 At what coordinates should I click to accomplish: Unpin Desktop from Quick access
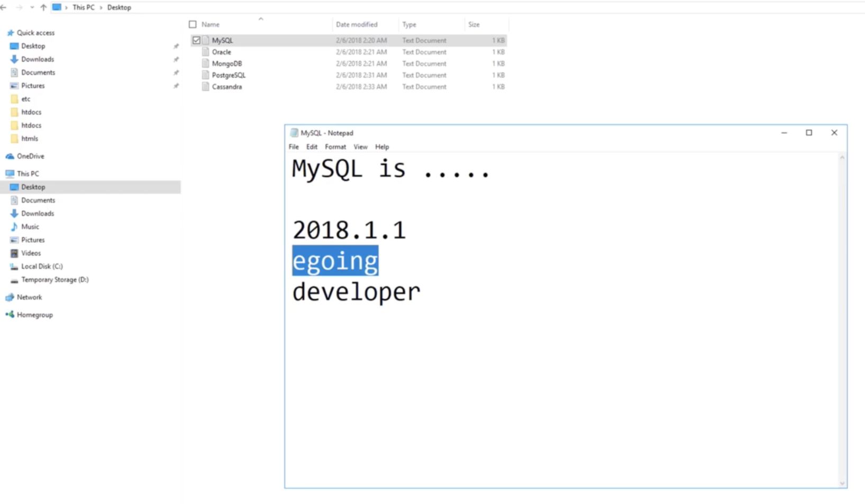(176, 46)
